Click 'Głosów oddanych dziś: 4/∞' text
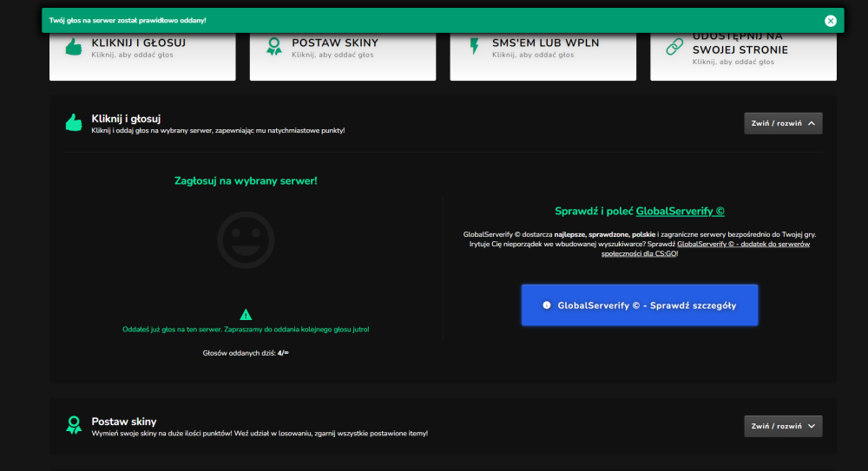The height and width of the screenshot is (471, 868). tap(246, 352)
